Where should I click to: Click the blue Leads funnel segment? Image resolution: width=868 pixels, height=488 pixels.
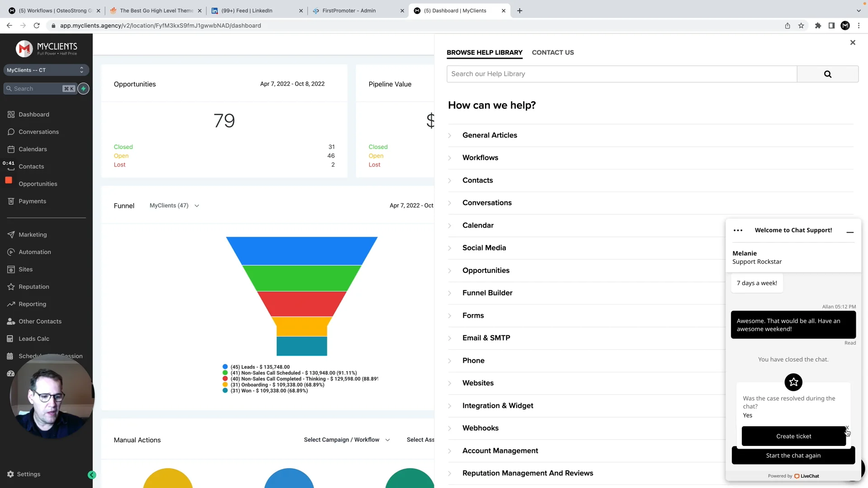[x=302, y=251]
